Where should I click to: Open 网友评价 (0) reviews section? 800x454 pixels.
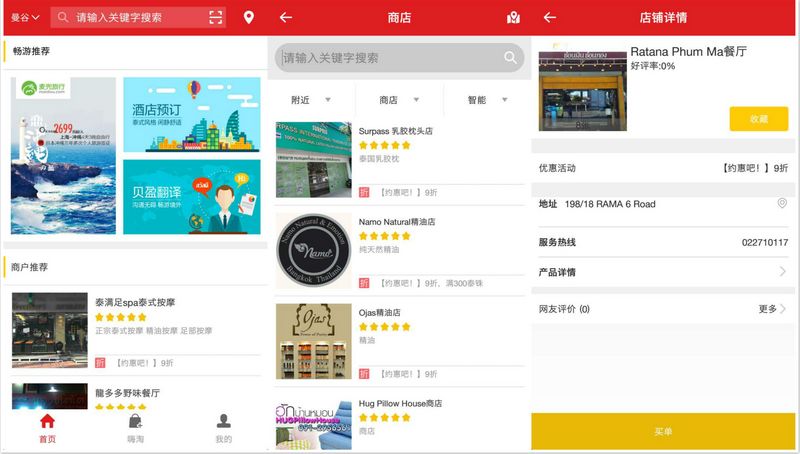[x=663, y=309]
